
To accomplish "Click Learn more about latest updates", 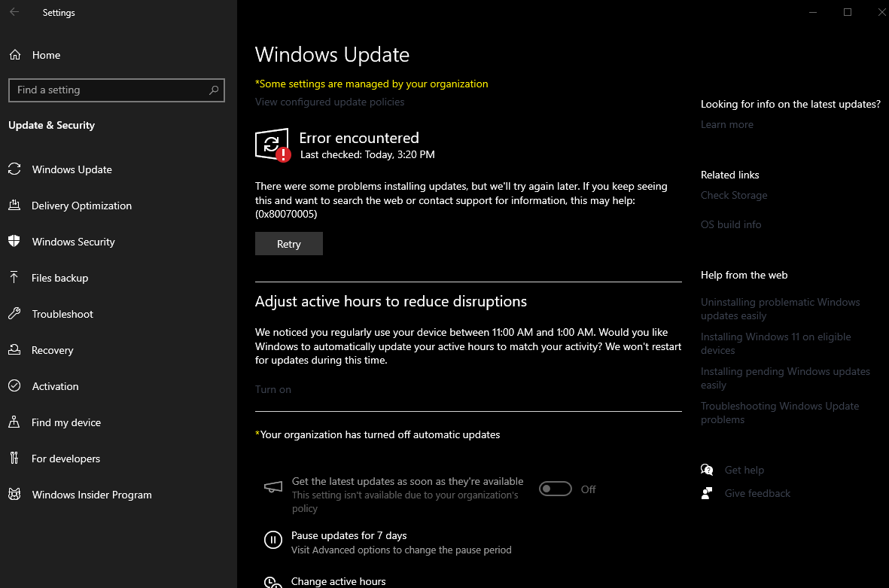I will point(727,125).
